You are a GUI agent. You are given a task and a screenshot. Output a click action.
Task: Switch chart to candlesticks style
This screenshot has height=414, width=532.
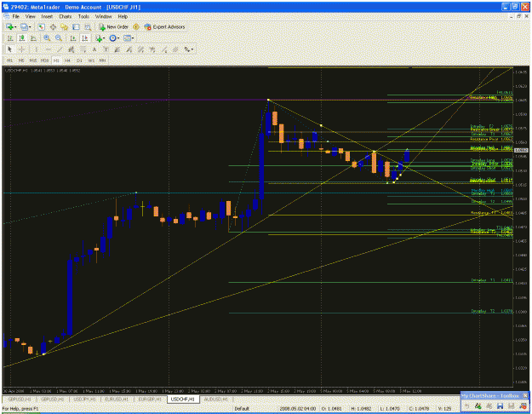(x=22, y=38)
